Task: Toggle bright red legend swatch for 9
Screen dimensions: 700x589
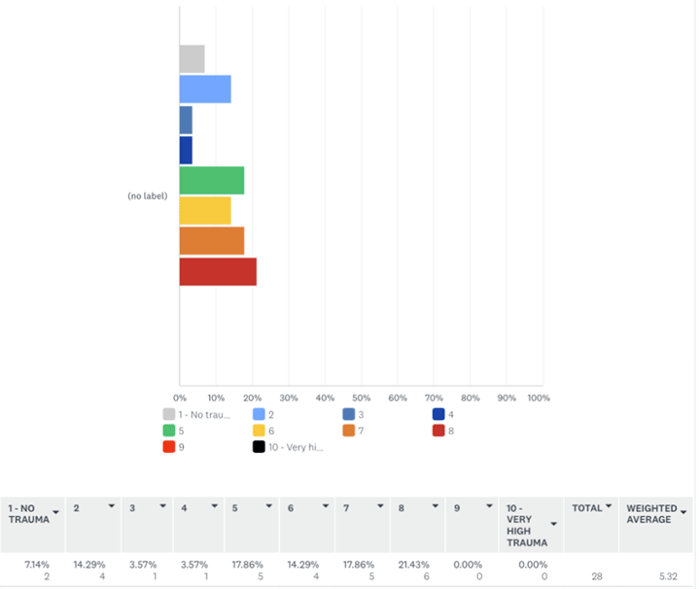Action: (169, 447)
